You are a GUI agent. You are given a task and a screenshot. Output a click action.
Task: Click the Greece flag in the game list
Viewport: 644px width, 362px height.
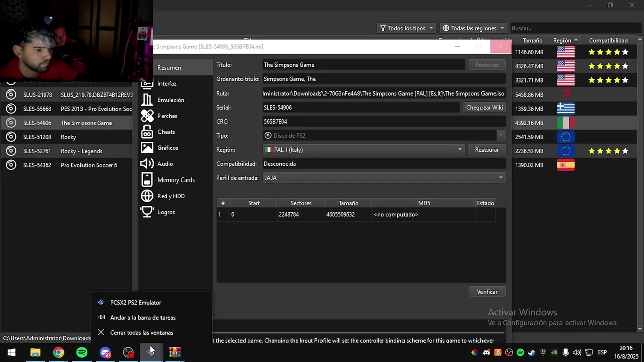click(566, 109)
